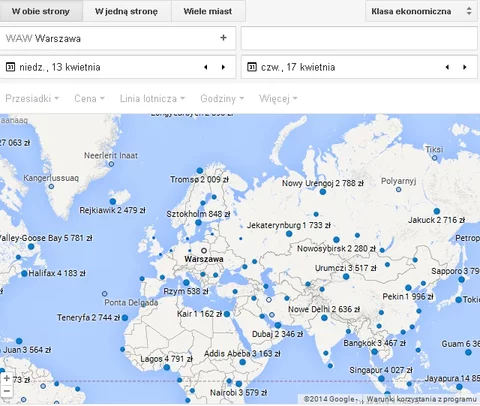Open 'Warunki korzystania z programu' link

[421, 399]
